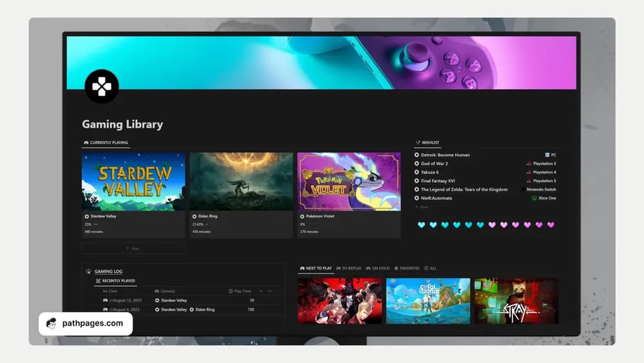Screen dimensions: 644x363
Task: Open Zelda: Tears of the Kingdom entry
Action: tap(464, 190)
